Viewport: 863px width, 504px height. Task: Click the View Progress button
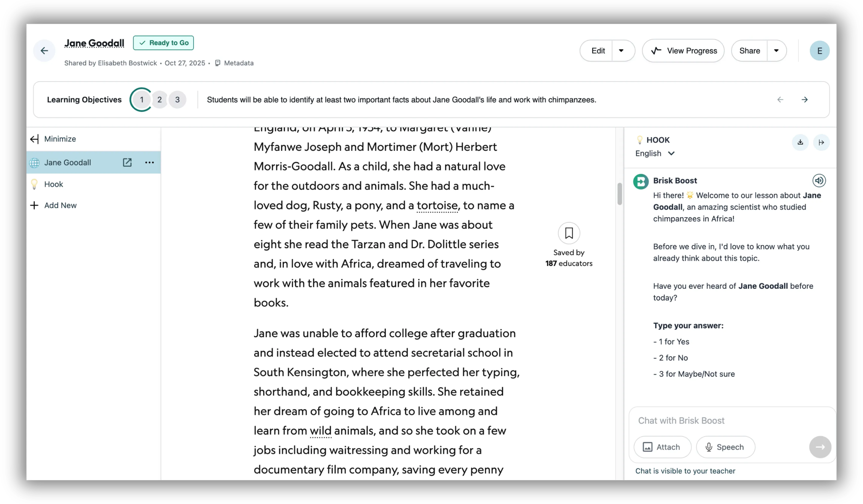point(683,51)
